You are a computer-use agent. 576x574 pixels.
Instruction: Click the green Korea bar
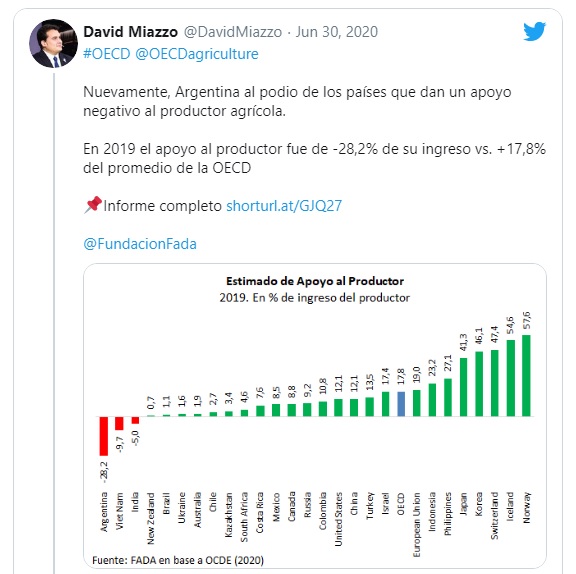point(479,384)
